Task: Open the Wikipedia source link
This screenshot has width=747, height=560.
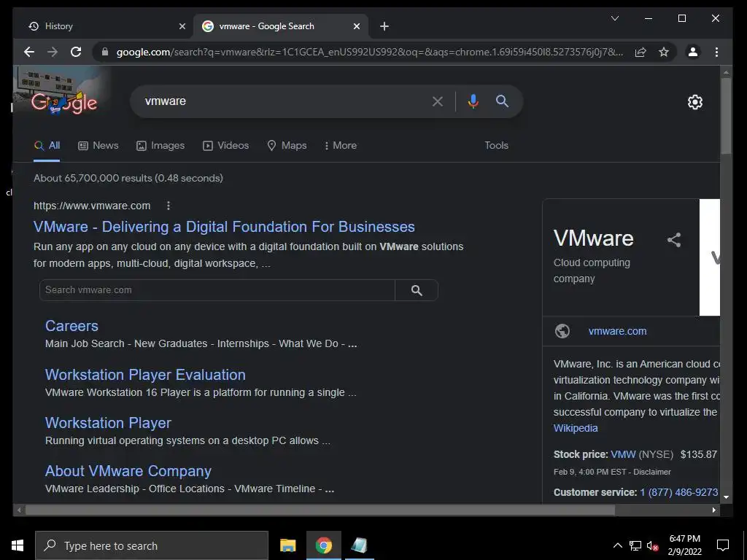Action: (576, 428)
